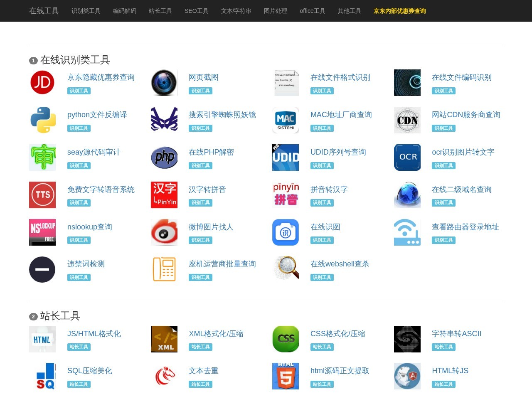Click the camera lens icon beside 网页截图
This screenshot has width=532, height=399.
pos(164,82)
